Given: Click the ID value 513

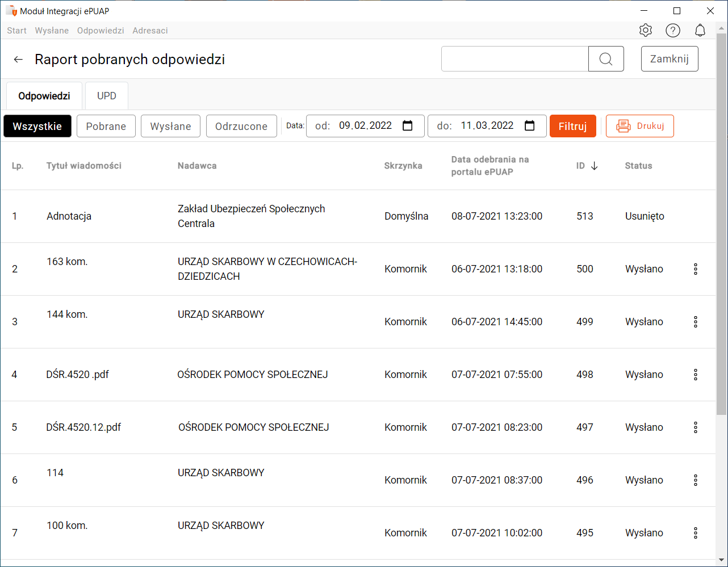Looking at the screenshot, I should tap(585, 216).
